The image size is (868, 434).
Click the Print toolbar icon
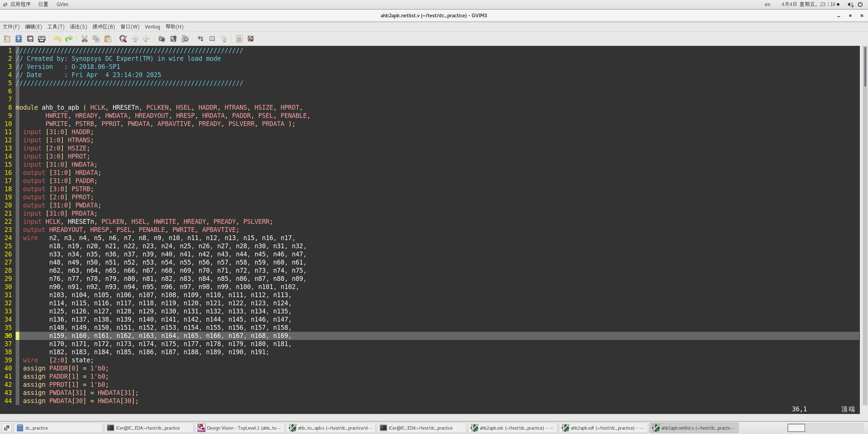tap(42, 39)
